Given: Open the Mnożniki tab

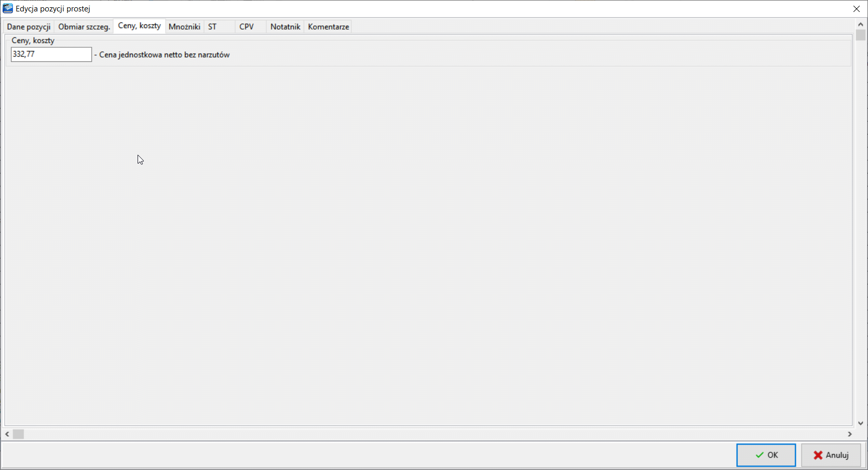Looking at the screenshot, I should coord(184,27).
